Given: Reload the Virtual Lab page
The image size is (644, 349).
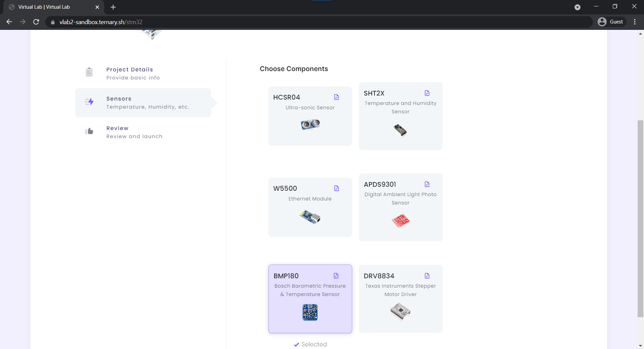Looking at the screenshot, I should tap(36, 22).
